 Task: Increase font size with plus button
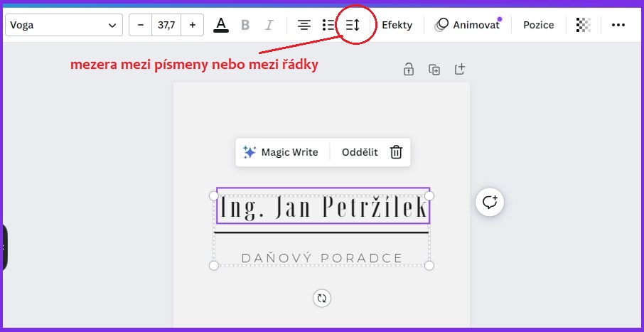[192, 25]
